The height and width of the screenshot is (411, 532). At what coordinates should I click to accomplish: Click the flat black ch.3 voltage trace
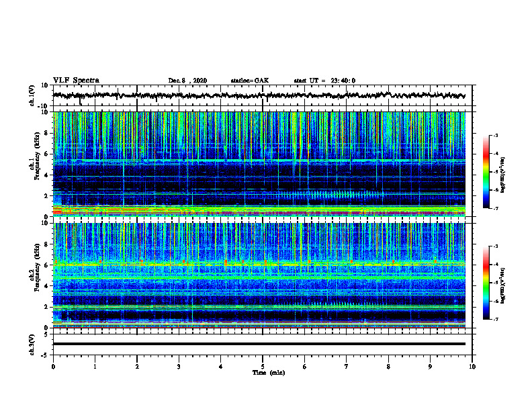(x=259, y=344)
